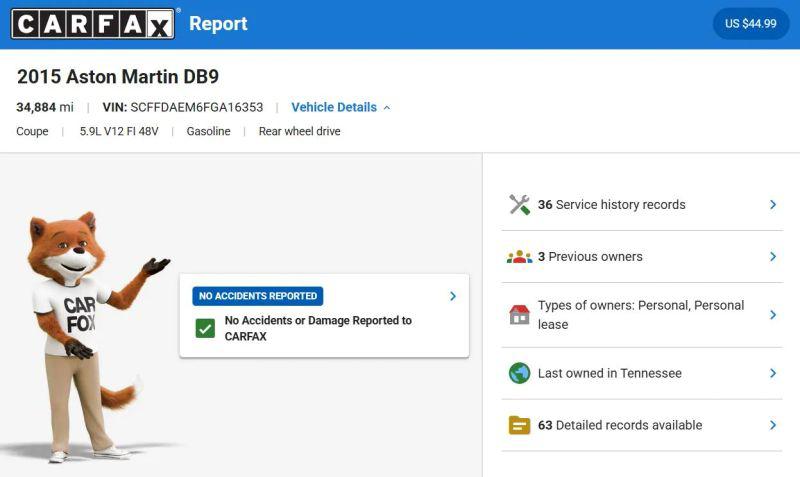The image size is (800, 477).
Task: Click the yellow detailed records folder icon
Action: point(519,425)
